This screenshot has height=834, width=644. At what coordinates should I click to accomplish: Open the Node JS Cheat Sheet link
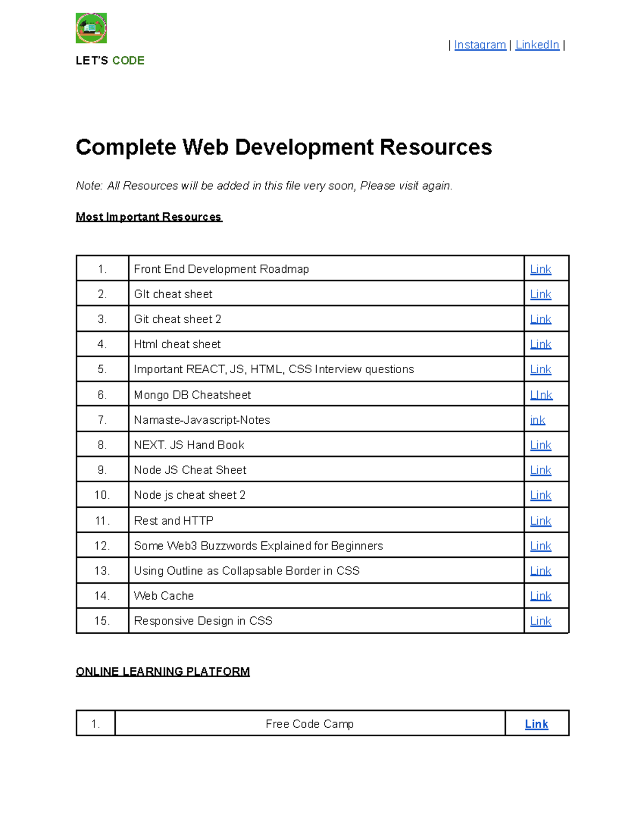point(540,469)
